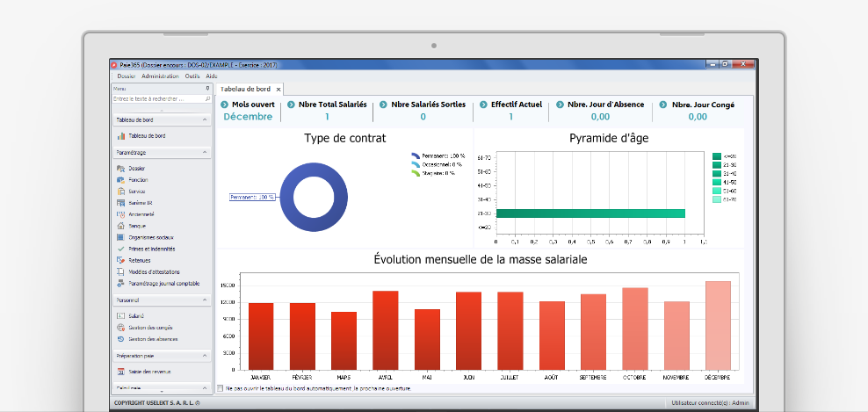
Task: Click the magnifier in the menu search box
Action: [207, 99]
